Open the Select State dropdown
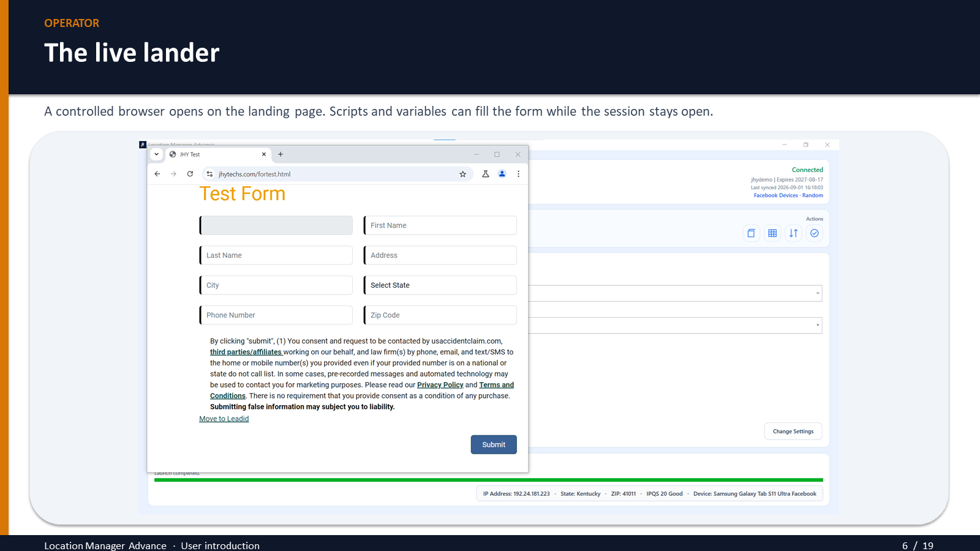 coord(440,285)
